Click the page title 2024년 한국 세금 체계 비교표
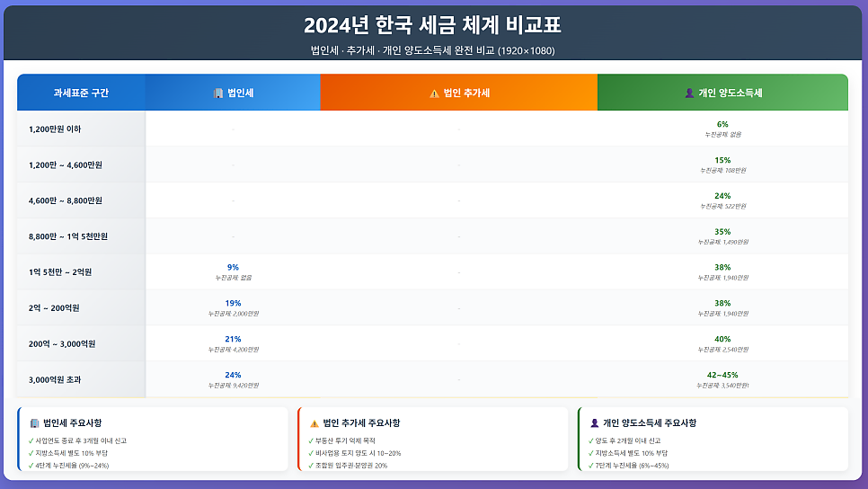Viewport: 868px width, 489px height. coord(433,25)
